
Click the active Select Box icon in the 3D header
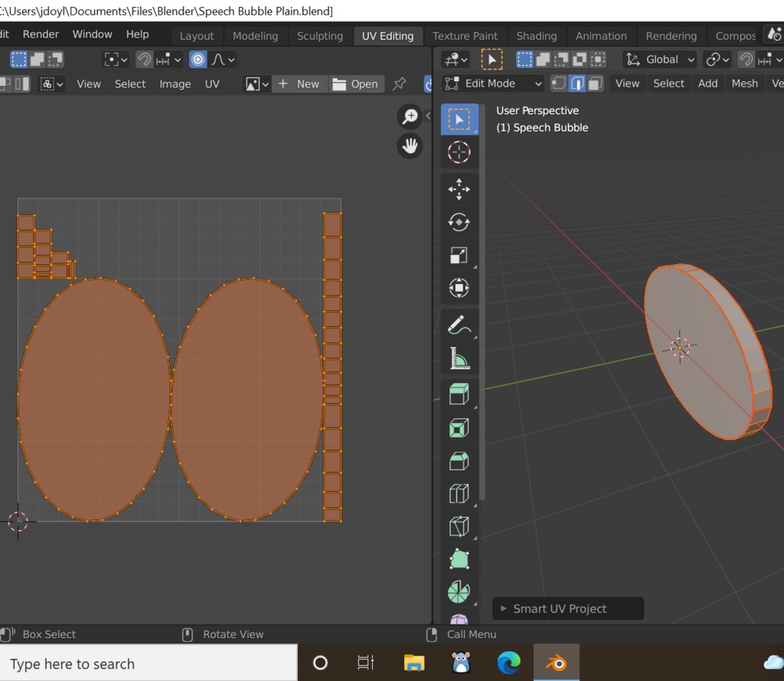coord(492,60)
